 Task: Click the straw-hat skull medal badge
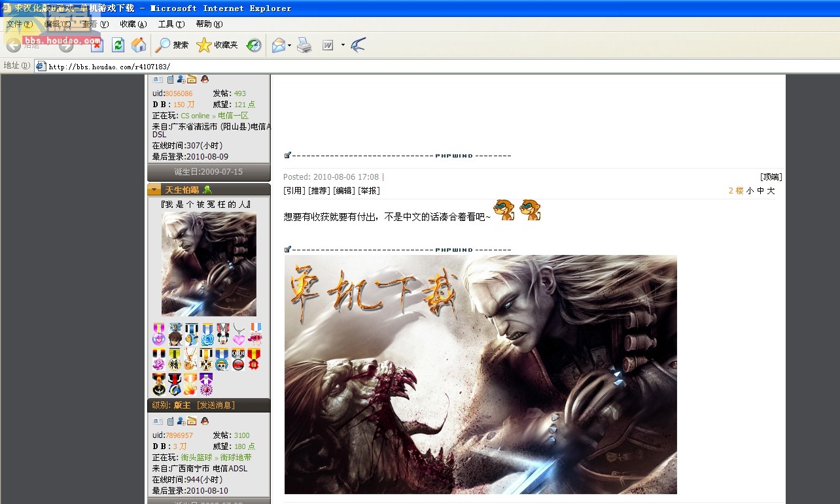pos(222,360)
